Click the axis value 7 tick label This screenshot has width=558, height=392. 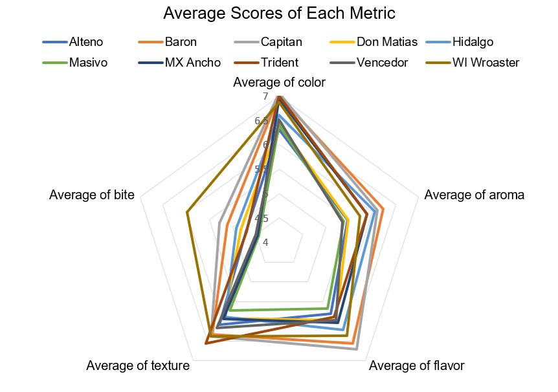tap(265, 97)
